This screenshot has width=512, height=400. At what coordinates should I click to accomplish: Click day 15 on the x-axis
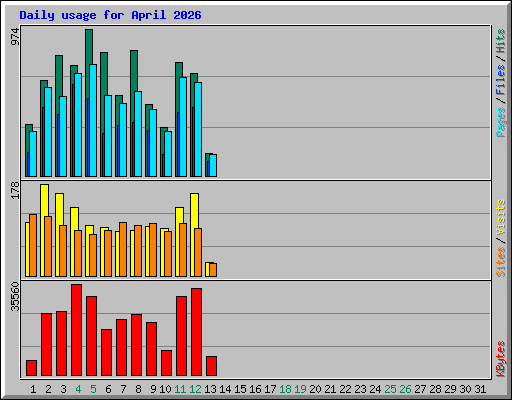pos(240,389)
